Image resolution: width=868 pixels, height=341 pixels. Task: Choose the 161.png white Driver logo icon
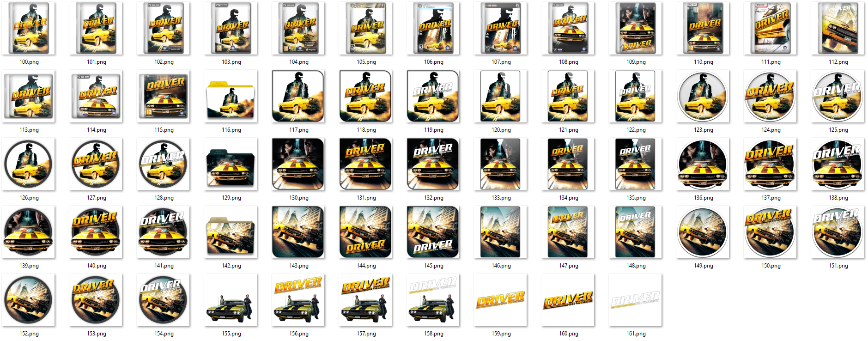tap(636, 300)
